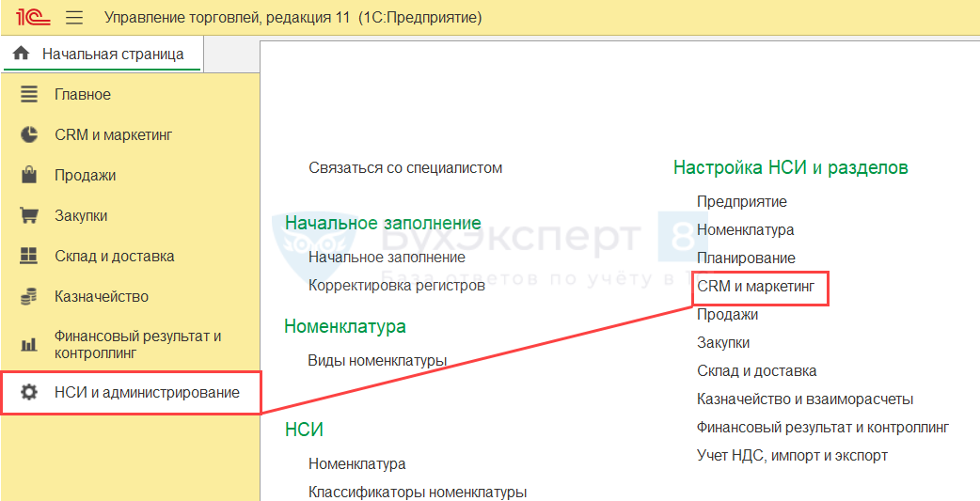980x501 pixels.
Task: Click the green Начальное заполнение heading
Action: [383, 223]
